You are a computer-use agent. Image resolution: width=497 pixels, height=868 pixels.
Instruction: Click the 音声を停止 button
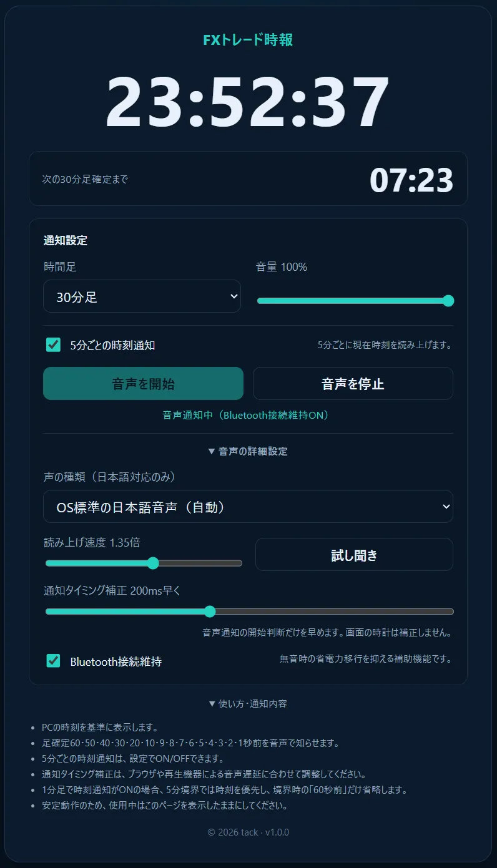coord(353,384)
